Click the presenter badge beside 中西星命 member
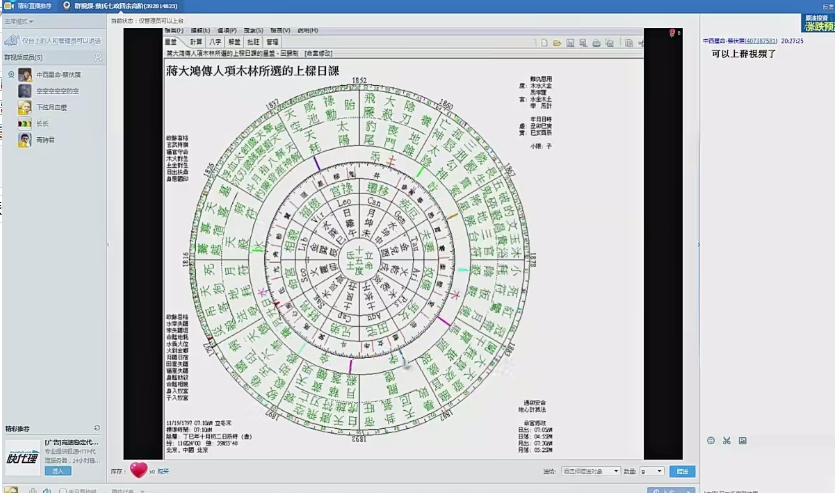 pyautogui.click(x=11, y=75)
